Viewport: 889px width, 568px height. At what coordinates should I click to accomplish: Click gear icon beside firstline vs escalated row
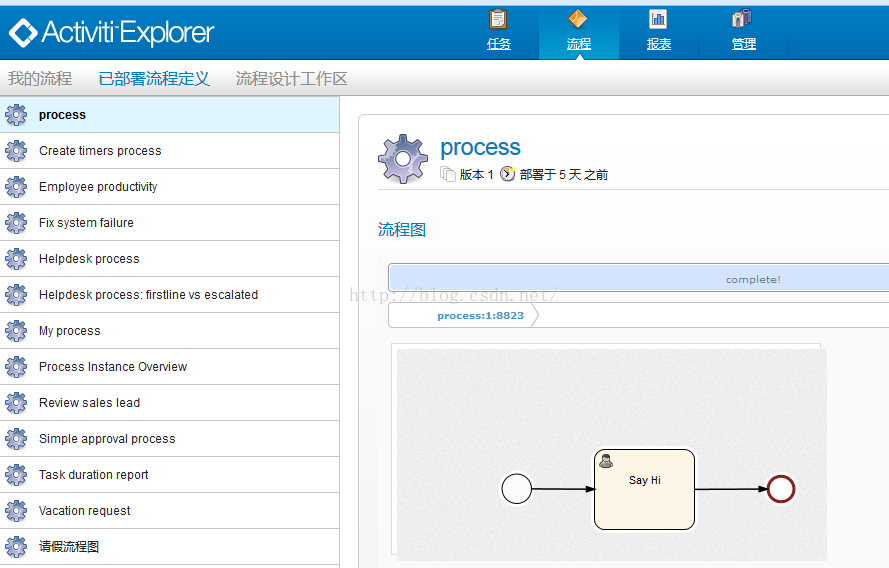tap(16, 295)
